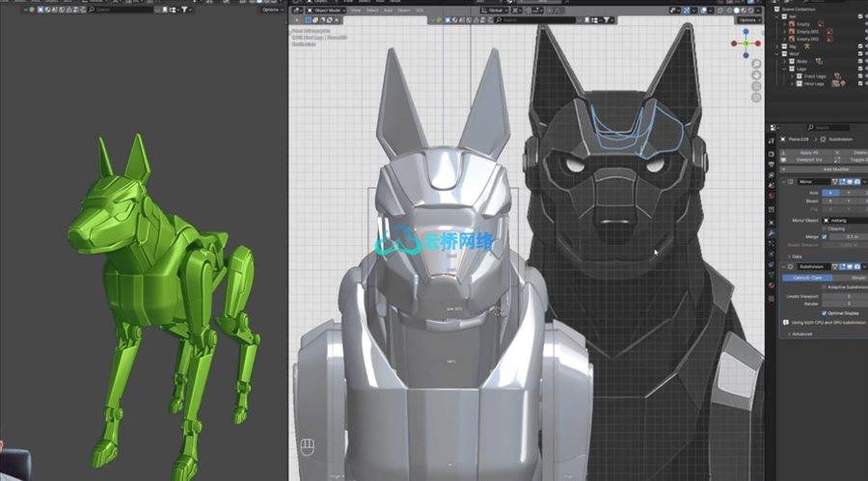Click the Subdivision modifier icon
Viewport: 868px width, 481px height.
pyautogui.click(x=791, y=266)
